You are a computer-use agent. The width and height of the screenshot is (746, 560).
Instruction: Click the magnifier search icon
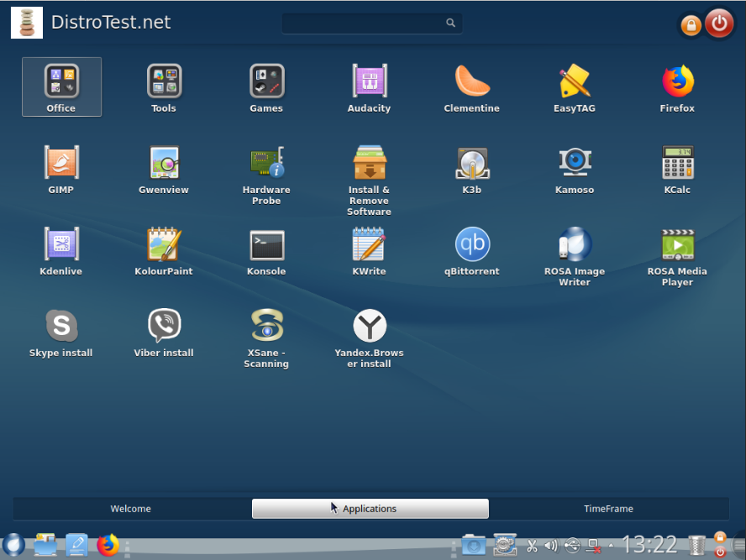coord(450,23)
